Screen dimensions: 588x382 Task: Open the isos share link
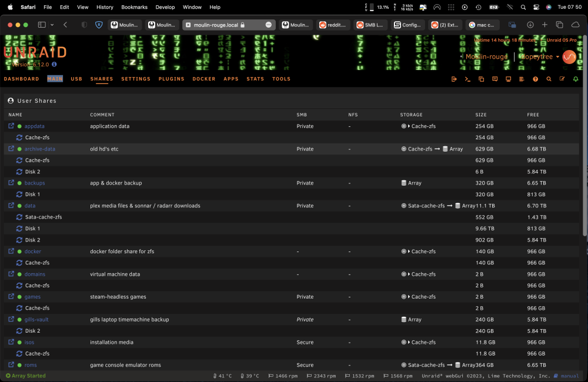tap(29, 342)
